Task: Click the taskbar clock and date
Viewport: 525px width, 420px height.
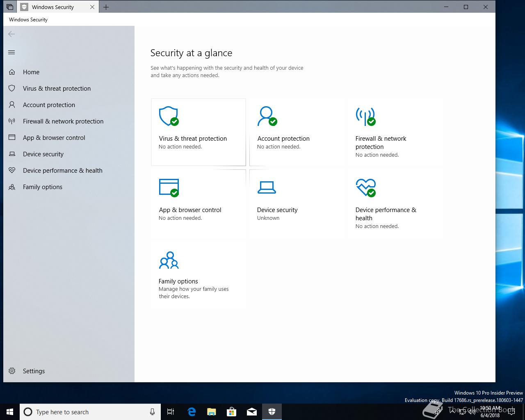Action: pyautogui.click(x=490, y=412)
